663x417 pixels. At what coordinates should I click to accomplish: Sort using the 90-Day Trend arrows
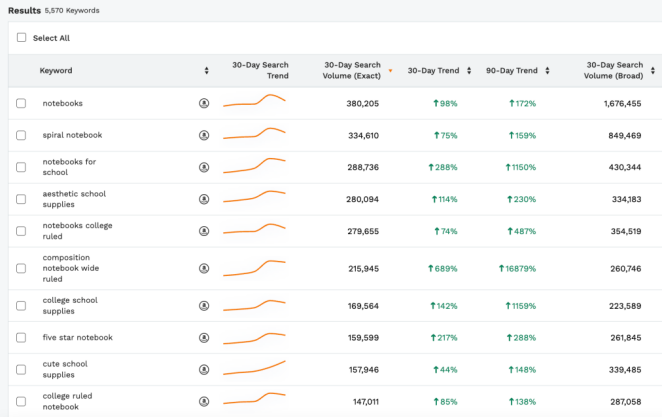(546, 71)
